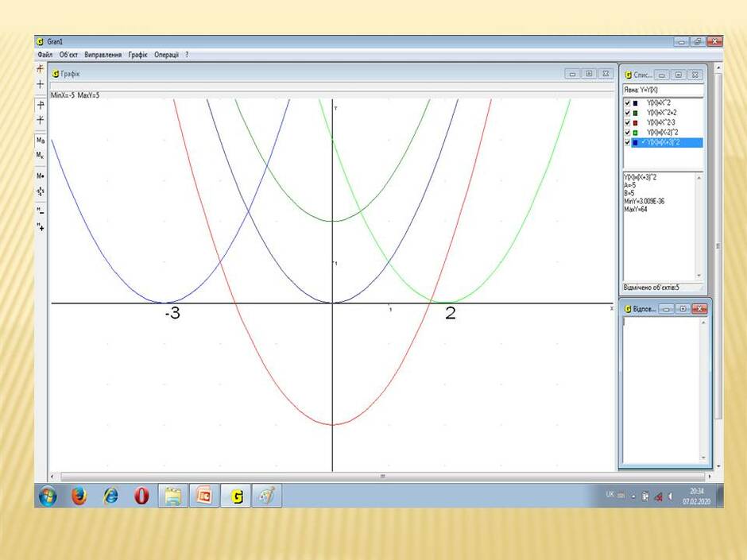Screen dimensions: 747x560
Task: Click inside the Відповіді answers text area
Action: pyautogui.click(x=661, y=389)
